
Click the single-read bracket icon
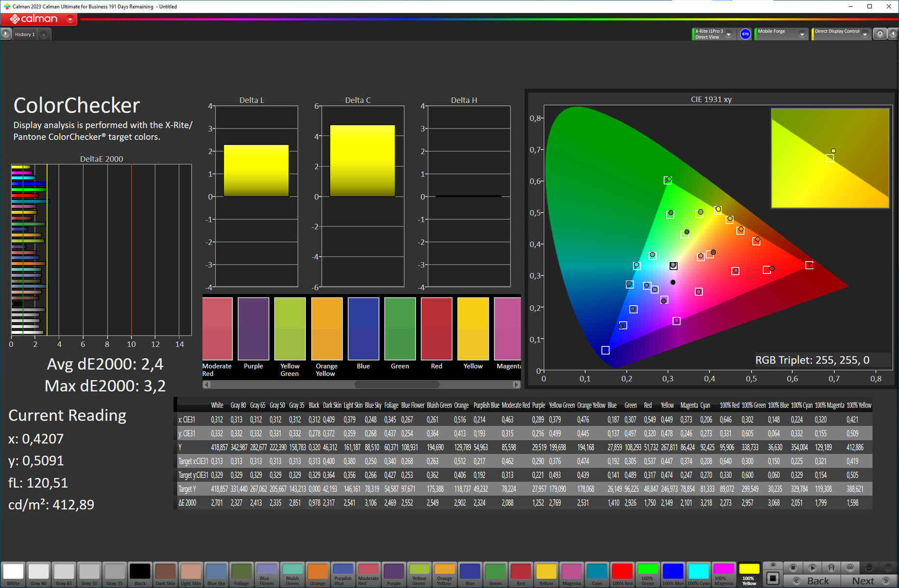click(831, 567)
